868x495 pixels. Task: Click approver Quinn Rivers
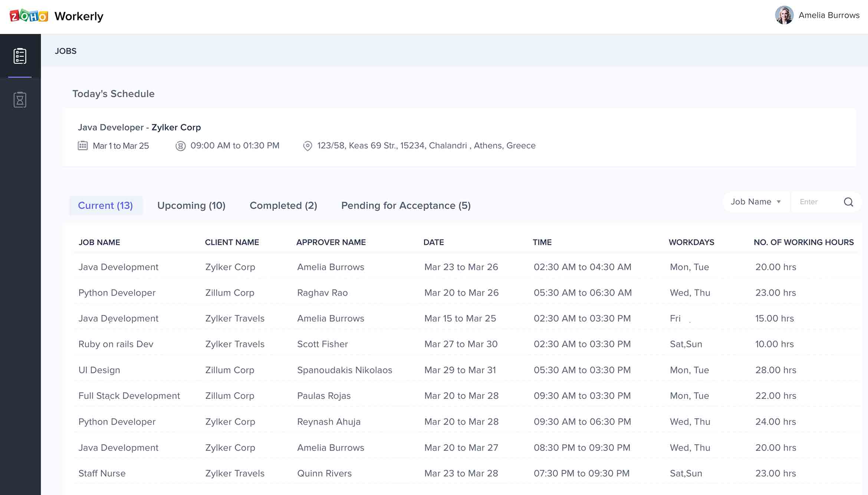(x=324, y=473)
